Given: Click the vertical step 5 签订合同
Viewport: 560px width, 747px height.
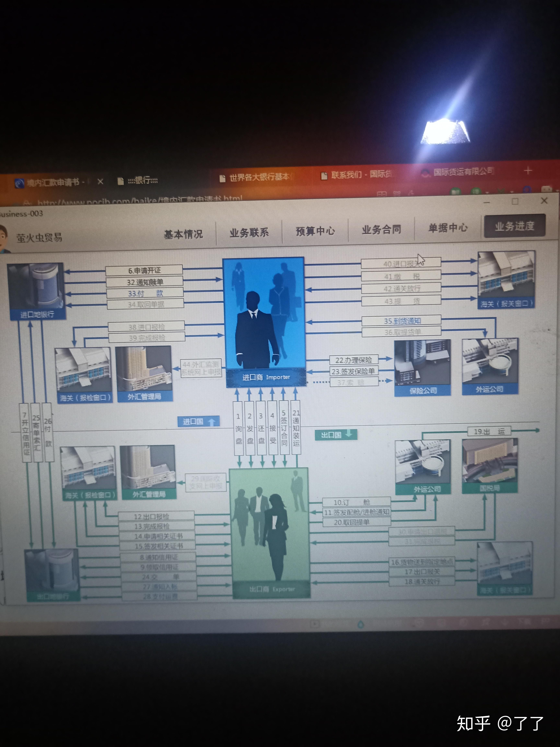Looking at the screenshot, I should 284,427.
